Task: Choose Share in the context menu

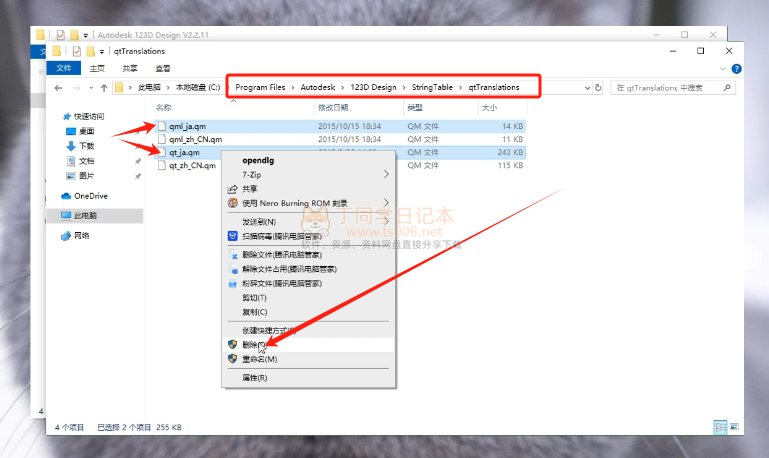Action: point(309,189)
